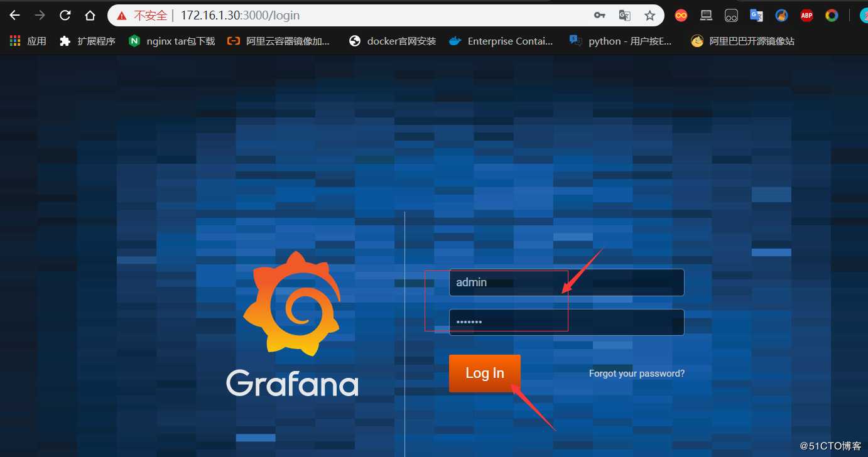Screen dimensions: 868x457
Task: Open the ABP Adblock Plus extension
Action: click(806, 15)
